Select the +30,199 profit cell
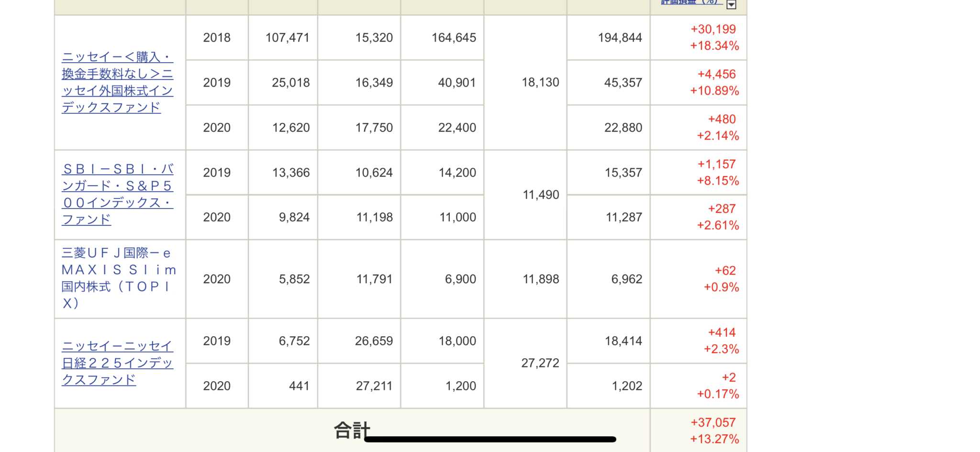The width and height of the screenshot is (980, 452). (713, 29)
